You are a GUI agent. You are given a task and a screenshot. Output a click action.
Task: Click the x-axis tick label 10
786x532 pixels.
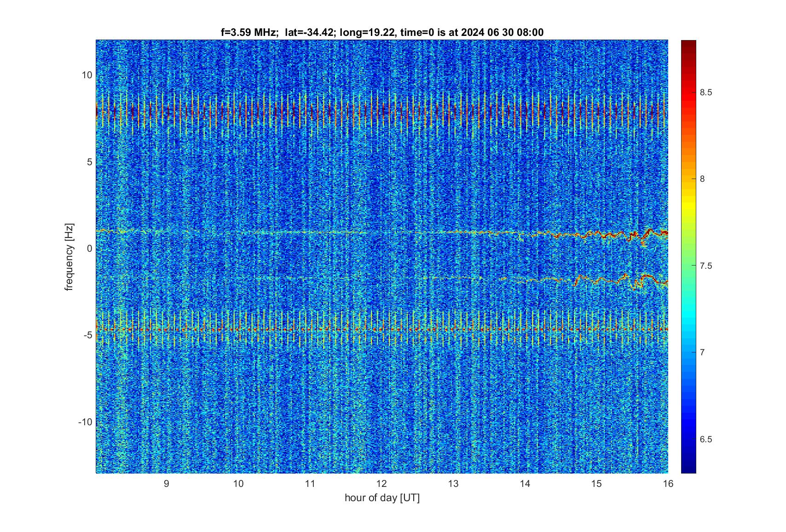pos(238,484)
